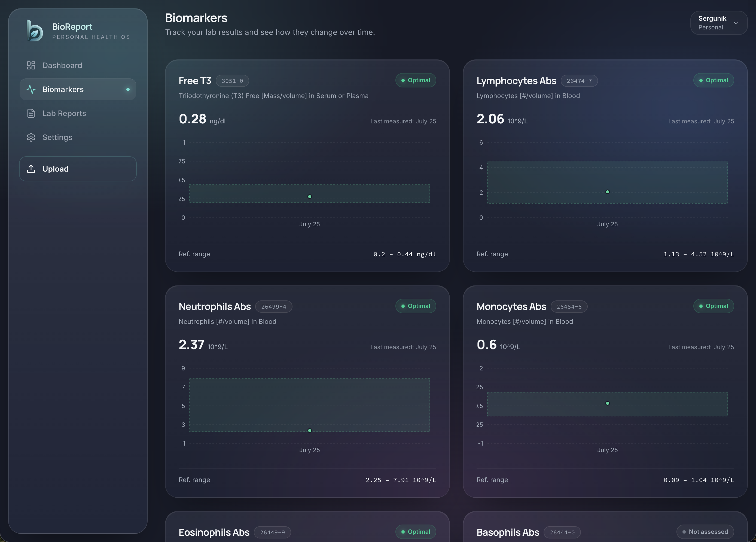Go to Lab Reports
This screenshot has width=756, height=542.
pos(78,113)
